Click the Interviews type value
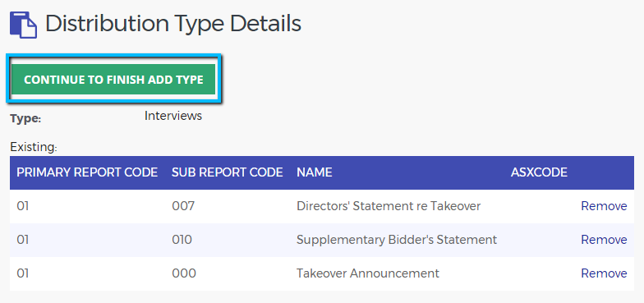Image resolution: width=644 pixels, height=303 pixels. pos(172,116)
